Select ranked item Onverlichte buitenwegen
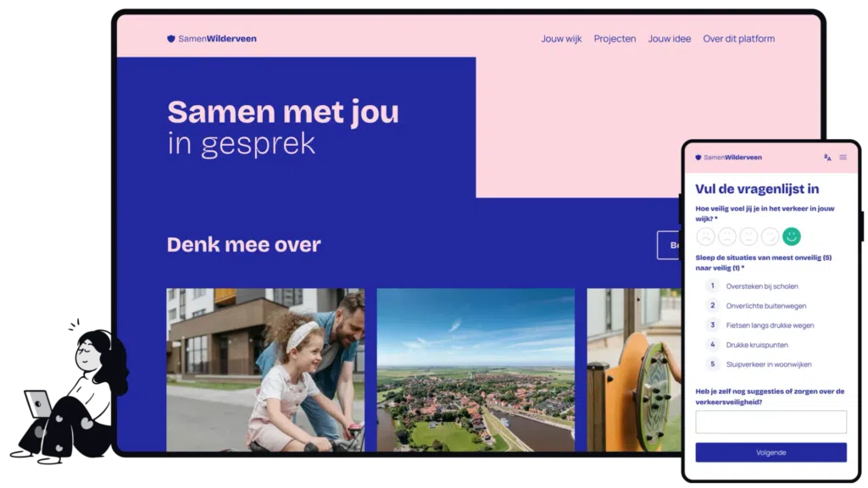This screenshot has height=488, width=868. tap(765, 306)
